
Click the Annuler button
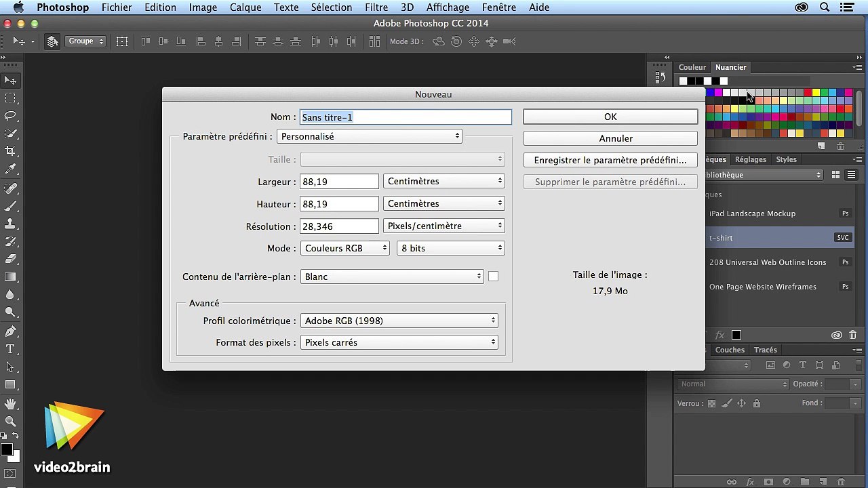(x=610, y=138)
